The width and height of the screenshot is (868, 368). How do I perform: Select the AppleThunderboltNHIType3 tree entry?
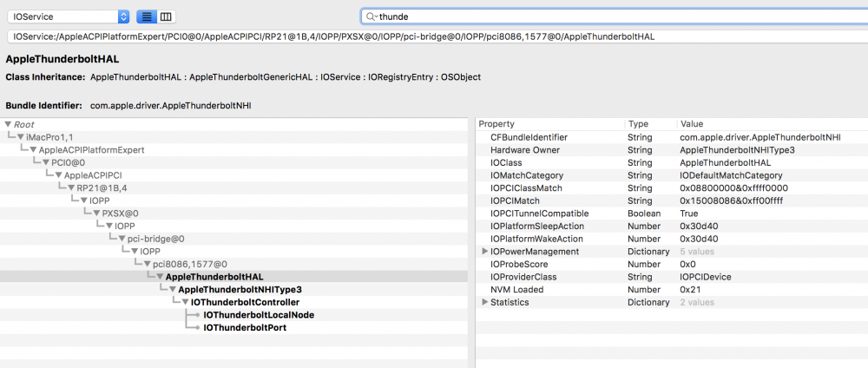click(x=240, y=289)
